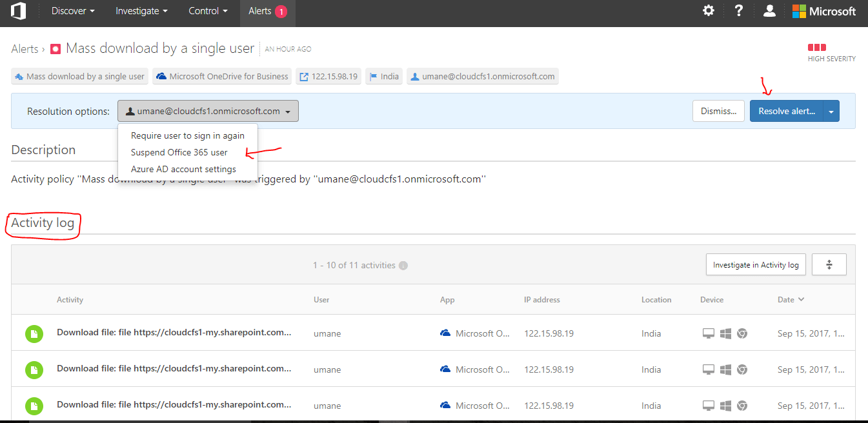
Task: Click second row's desktop monitor device icon
Action: tap(709, 369)
